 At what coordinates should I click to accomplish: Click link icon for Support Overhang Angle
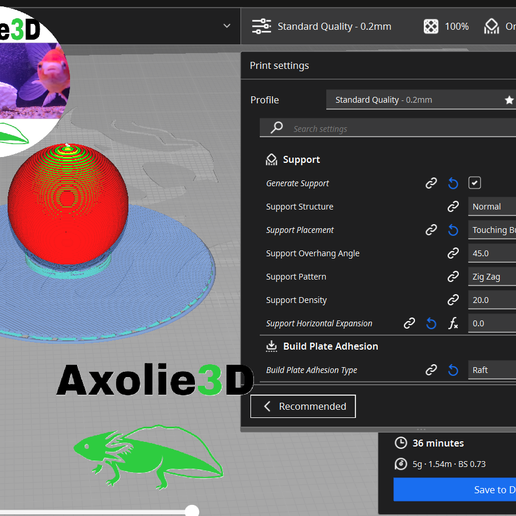tap(453, 253)
